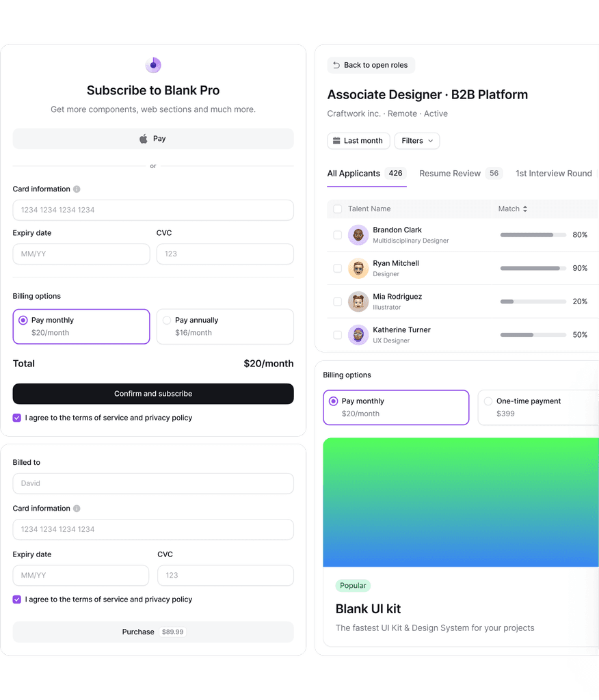Check Mia Rodriguez's row checkbox
Image resolution: width=599 pixels, height=700 pixels.
(x=337, y=301)
